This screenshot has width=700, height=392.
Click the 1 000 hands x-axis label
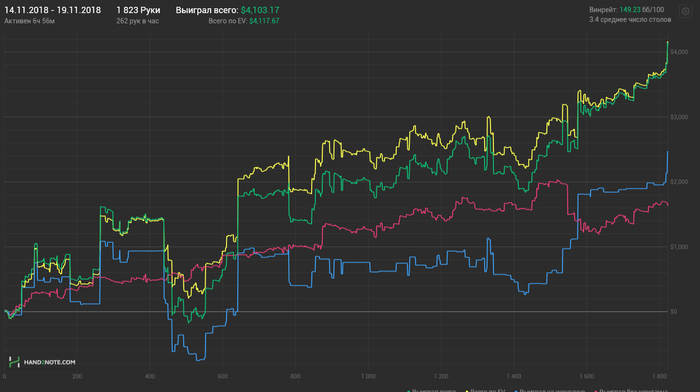[x=368, y=376]
